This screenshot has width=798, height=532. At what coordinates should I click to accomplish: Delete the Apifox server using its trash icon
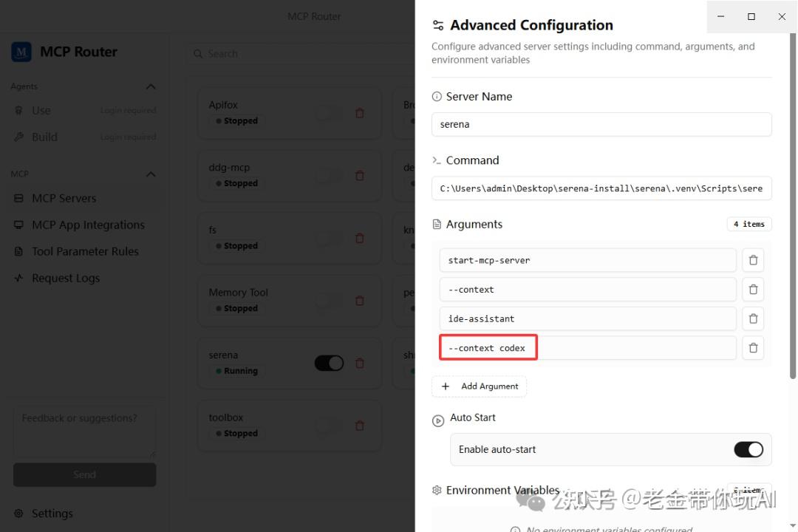tap(360, 113)
